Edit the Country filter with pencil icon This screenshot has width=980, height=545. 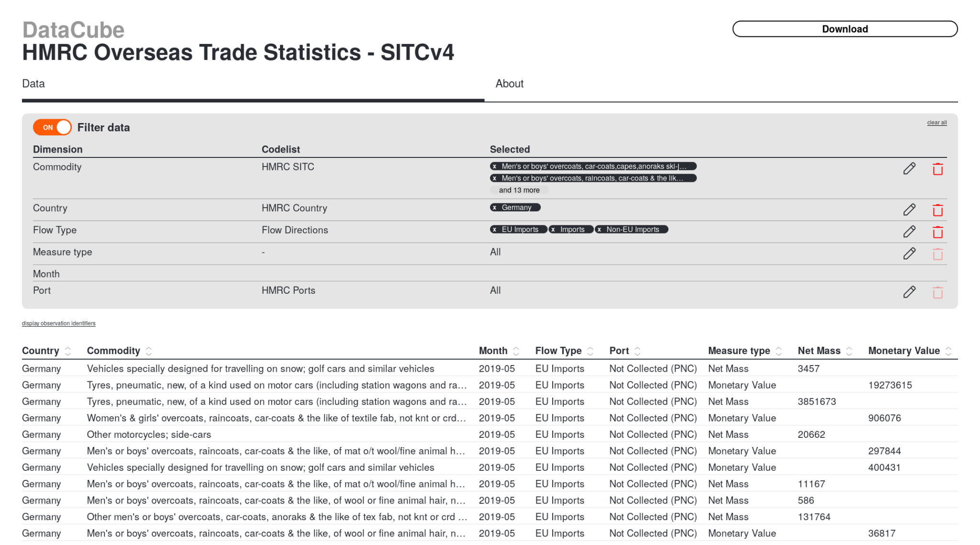click(909, 210)
